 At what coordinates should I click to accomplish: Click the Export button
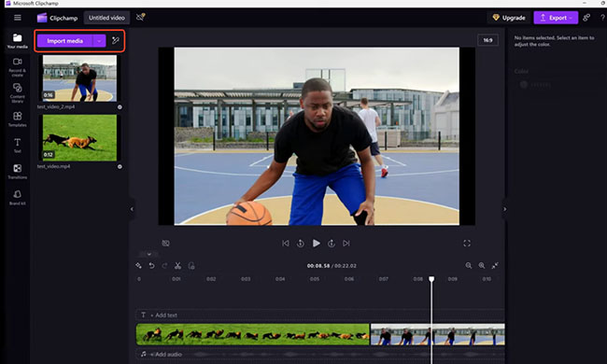click(x=556, y=18)
